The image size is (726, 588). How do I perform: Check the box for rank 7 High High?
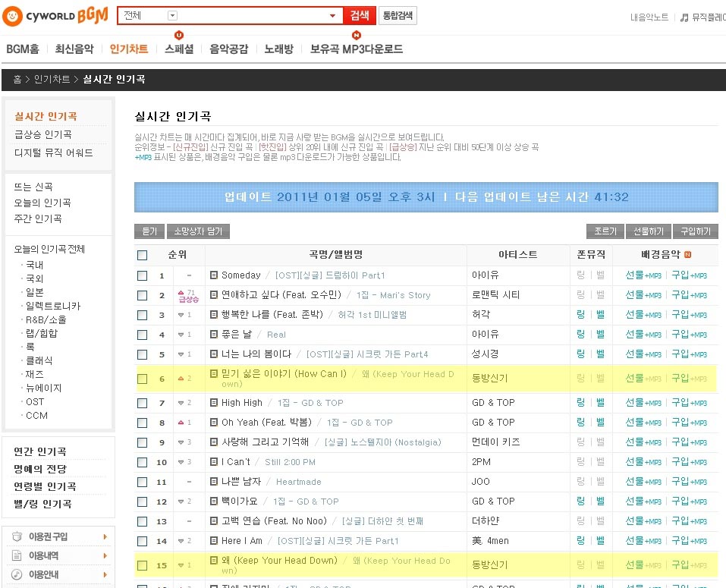(143, 404)
